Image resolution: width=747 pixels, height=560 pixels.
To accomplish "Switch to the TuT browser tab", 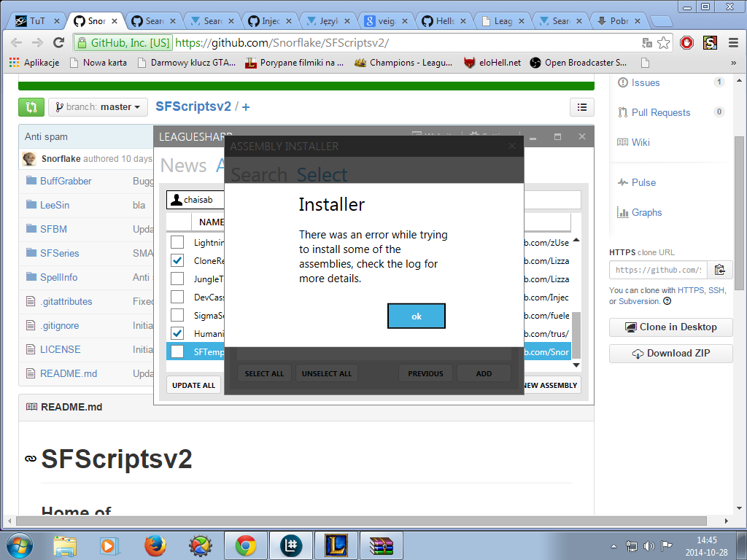I will [x=38, y=21].
